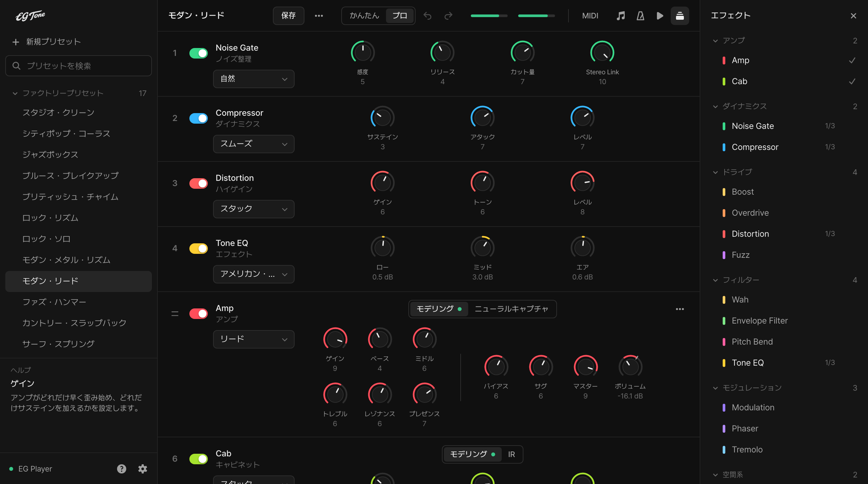Adjust the second level slider before MIDI
The width and height of the screenshot is (868, 484).
click(x=536, y=15)
